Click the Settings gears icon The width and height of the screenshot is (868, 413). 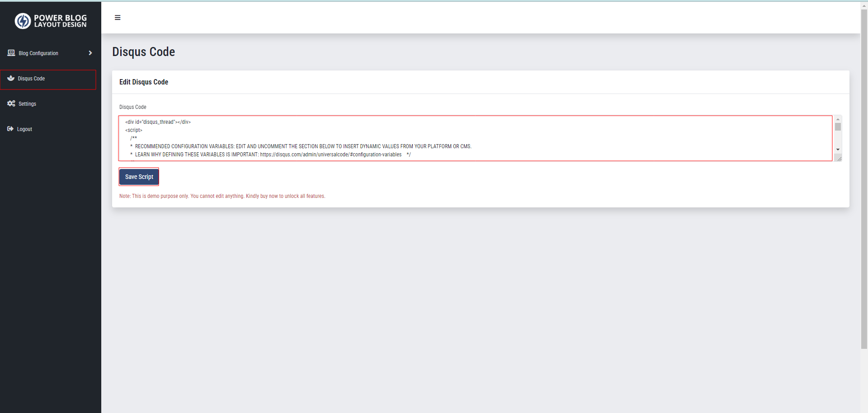tap(11, 103)
